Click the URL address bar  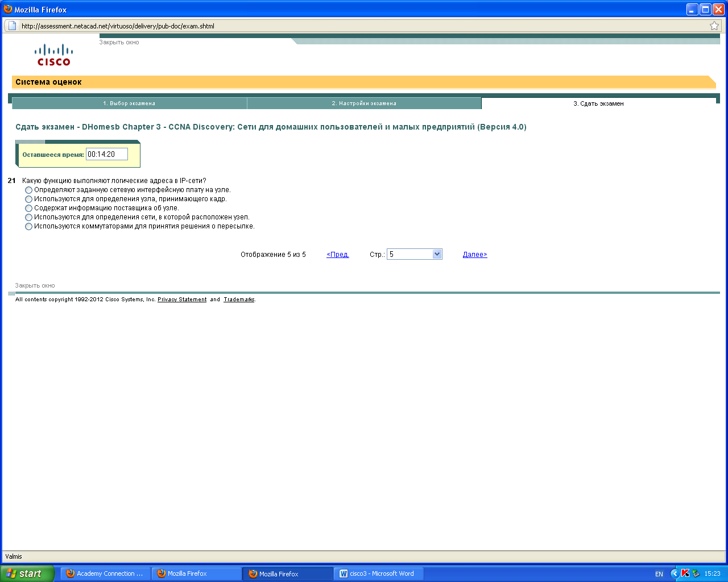(x=364, y=26)
